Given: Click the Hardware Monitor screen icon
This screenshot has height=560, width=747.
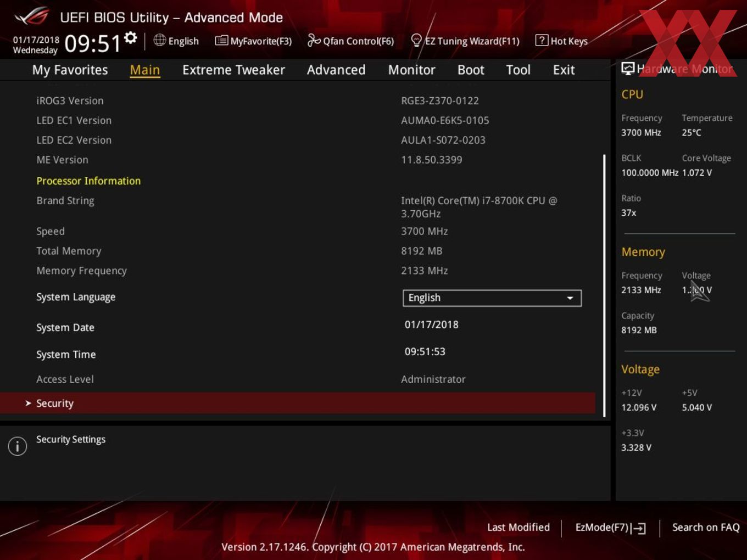Looking at the screenshot, I should click(x=628, y=68).
